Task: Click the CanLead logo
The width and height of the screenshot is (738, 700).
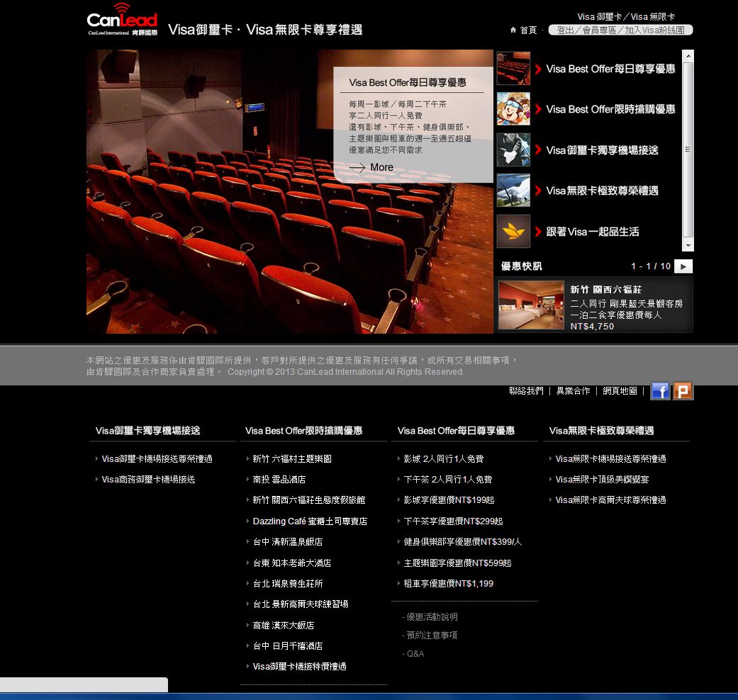Action: (123, 20)
